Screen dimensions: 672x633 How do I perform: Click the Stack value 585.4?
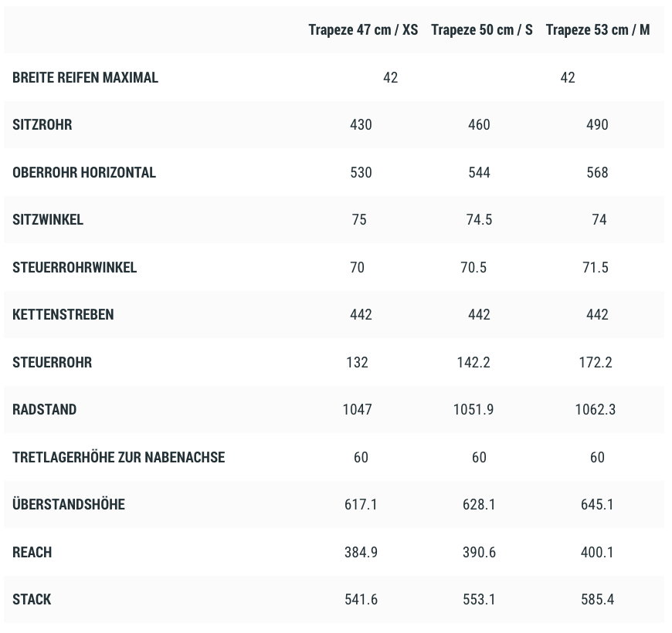tap(597, 600)
